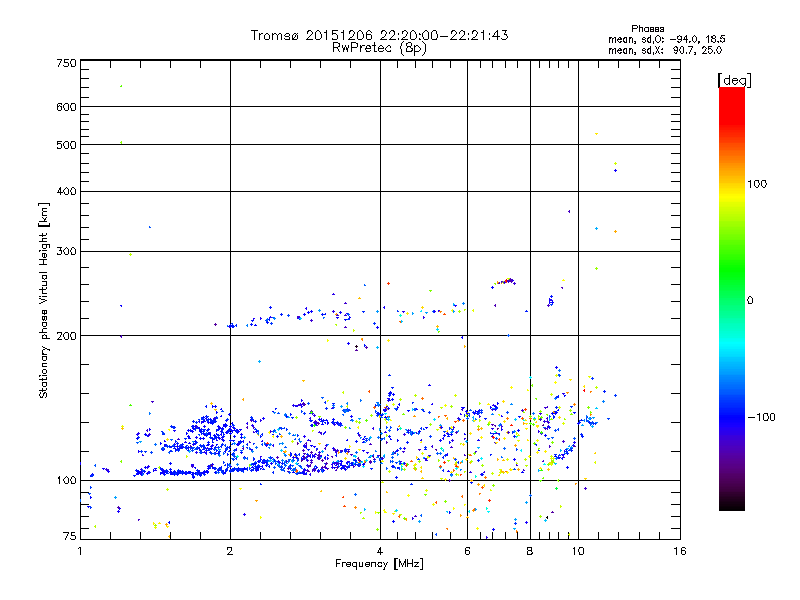Click the plot title 'Tromsø 20151206 22:20:00-22:21:43'
The width and height of the screenshot is (800, 600).
(379, 35)
